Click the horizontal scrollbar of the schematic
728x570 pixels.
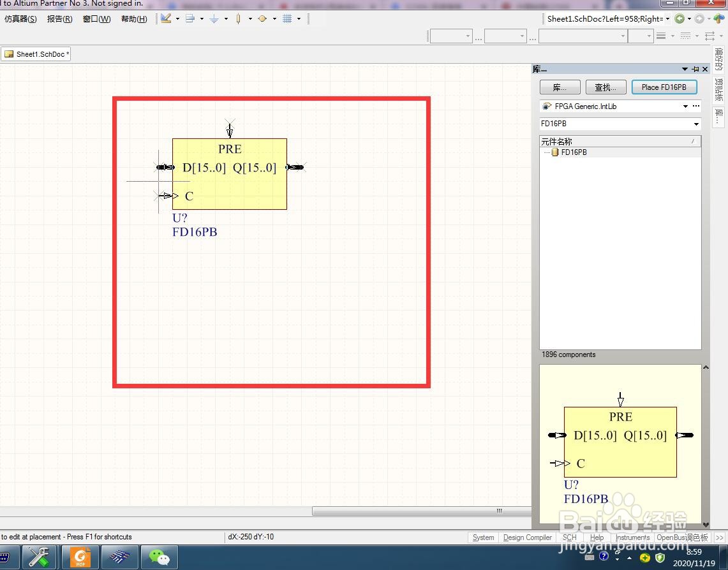422,511
